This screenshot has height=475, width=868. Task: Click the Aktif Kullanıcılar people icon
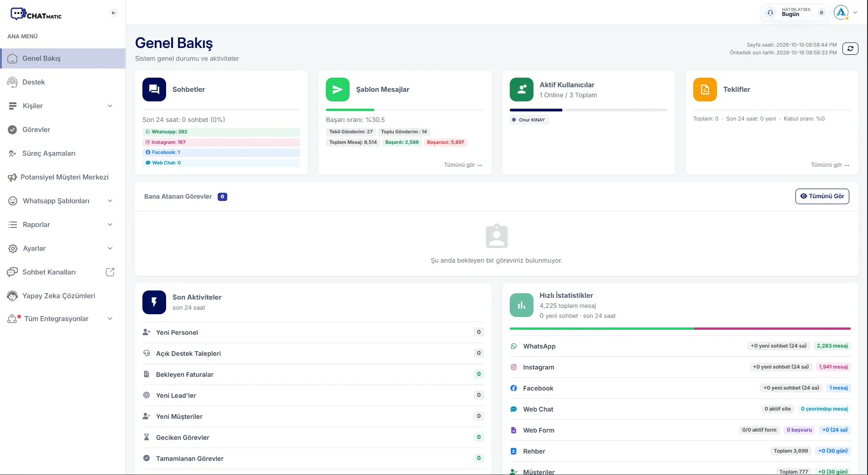(x=522, y=90)
